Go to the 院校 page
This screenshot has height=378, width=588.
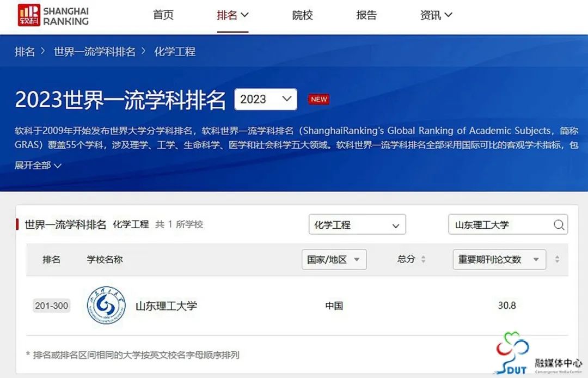pyautogui.click(x=302, y=15)
